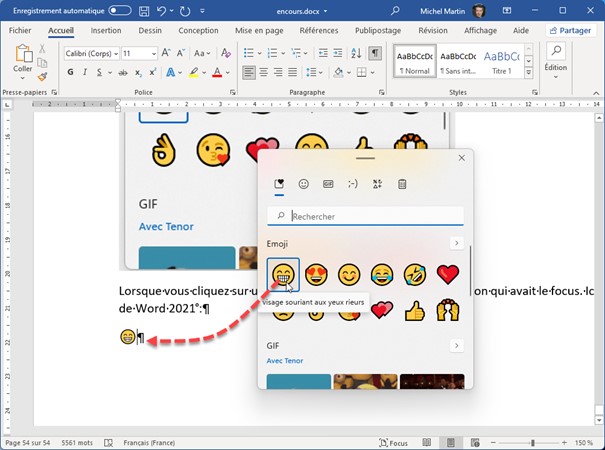Switch to the Mise en page tab
This screenshot has width=605, height=450.
[x=259, y=31]
